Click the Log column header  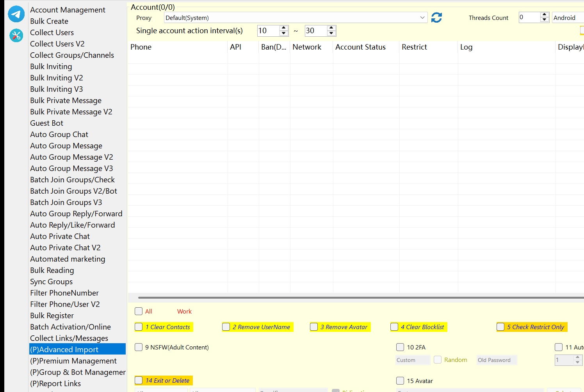[x=507, y=47]
